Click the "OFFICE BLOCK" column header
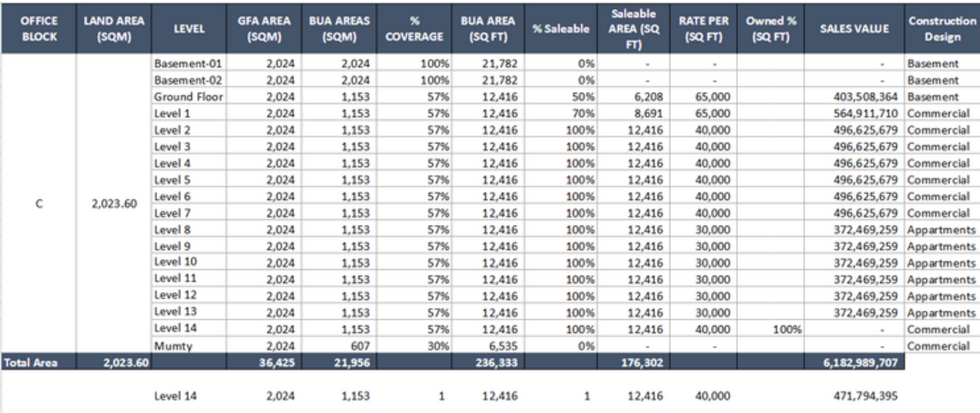Screen dimensions: 980x413 [x=39, y=29]
